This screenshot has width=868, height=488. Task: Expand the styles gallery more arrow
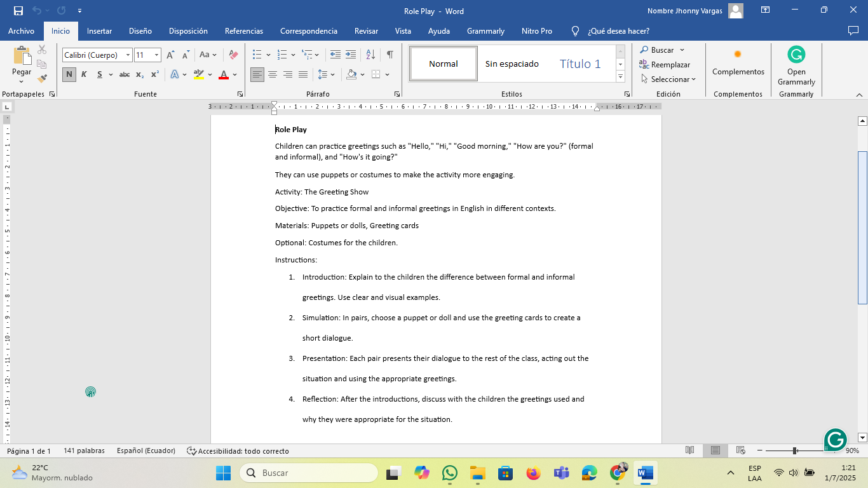[620, 78]
